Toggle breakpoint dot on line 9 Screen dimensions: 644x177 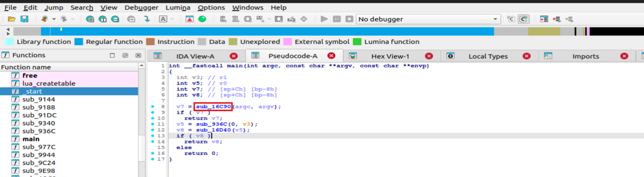153,112
